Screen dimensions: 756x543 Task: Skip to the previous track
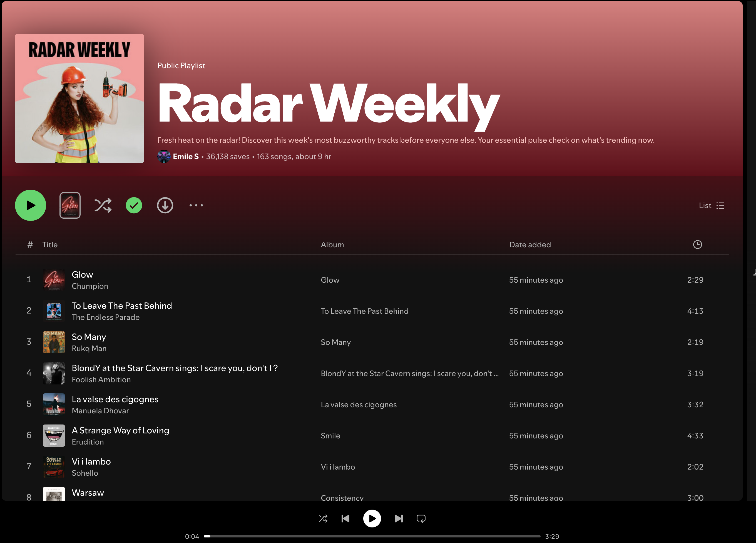click(x=345, y=518)
